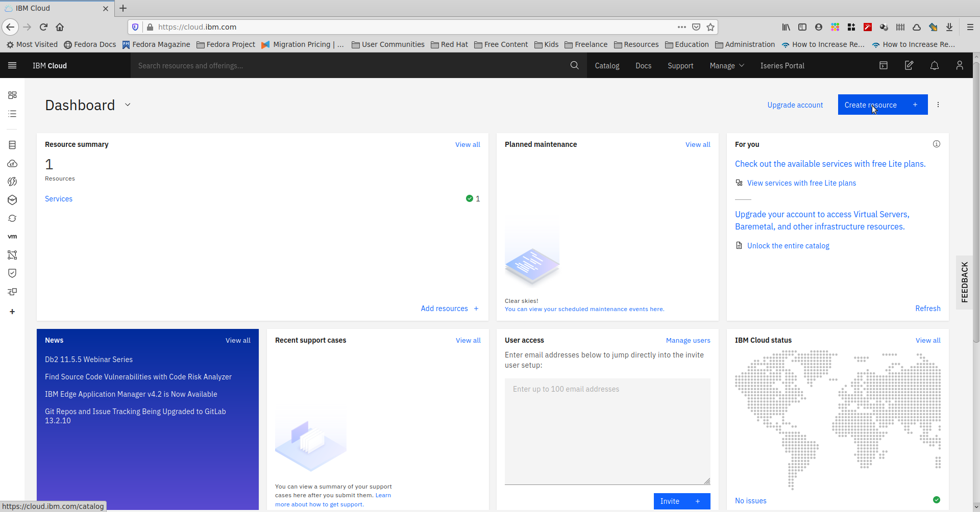Open the page actions ellipsis in URL bar
This screenshot has height=512, width=980.
pyautogui.click(x=682, y=27)
